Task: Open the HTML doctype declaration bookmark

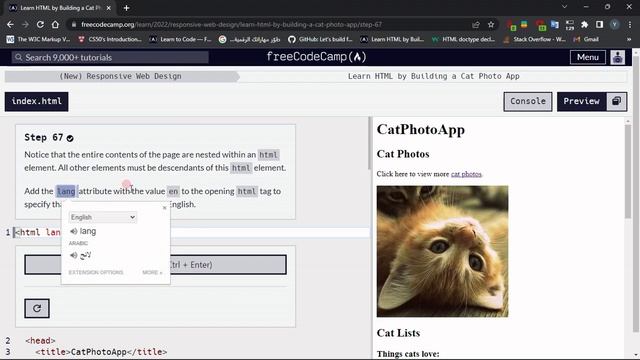Action: 463,39
